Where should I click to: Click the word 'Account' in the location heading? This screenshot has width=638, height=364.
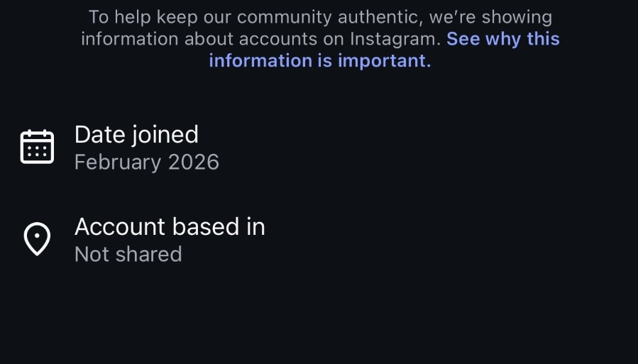click(120, 227)
